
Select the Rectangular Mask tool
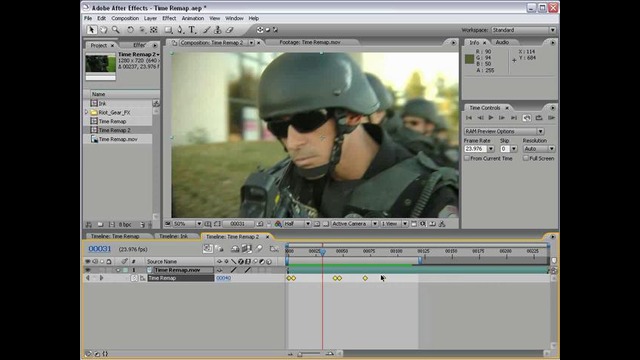click(x=168, y=30)
